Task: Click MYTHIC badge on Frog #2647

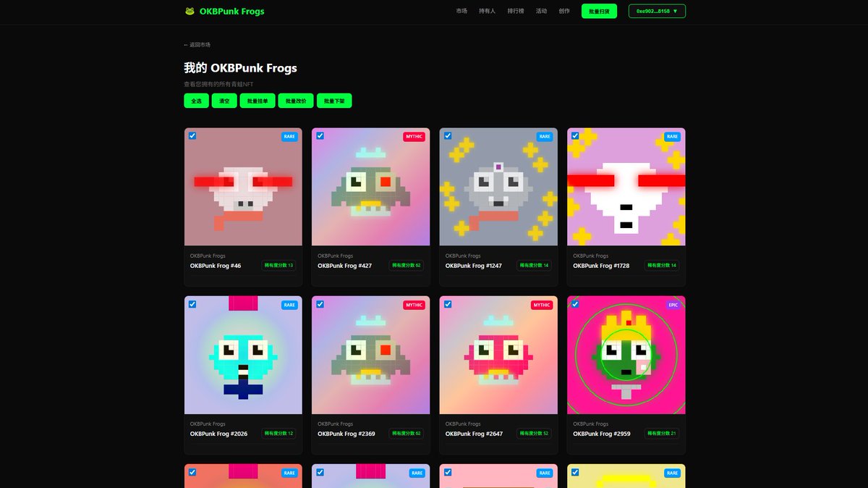Action: click(542, 305)
